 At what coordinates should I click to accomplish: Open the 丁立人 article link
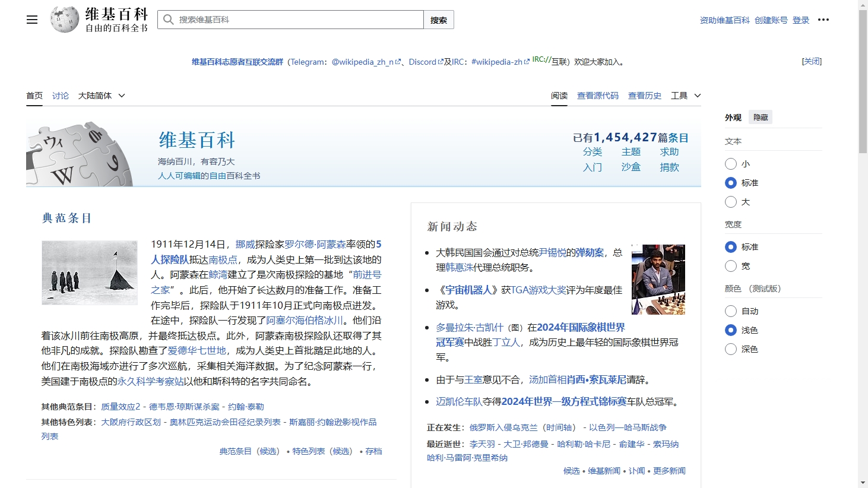pos(506,343)
